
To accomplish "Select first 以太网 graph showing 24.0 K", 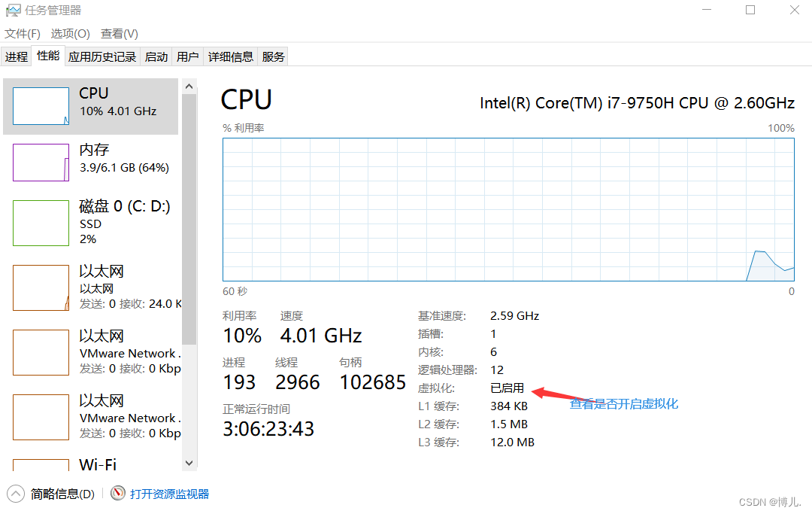I will 41,287.
